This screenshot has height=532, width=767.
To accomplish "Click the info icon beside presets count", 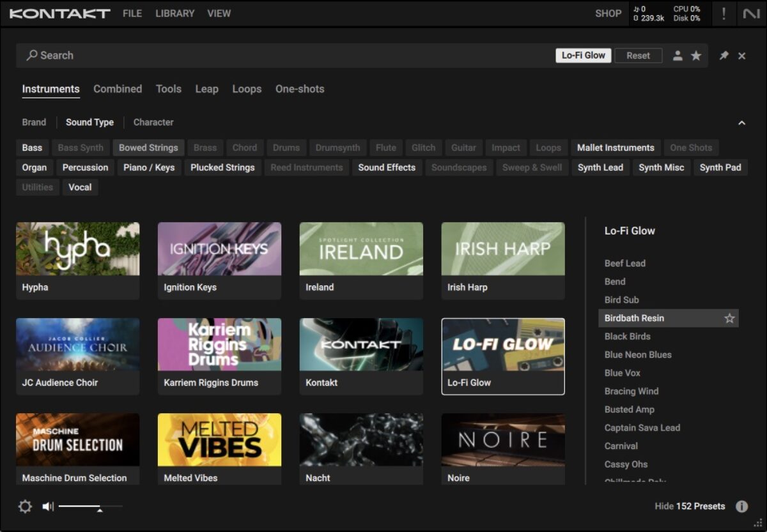I will [x=741, y=506].
